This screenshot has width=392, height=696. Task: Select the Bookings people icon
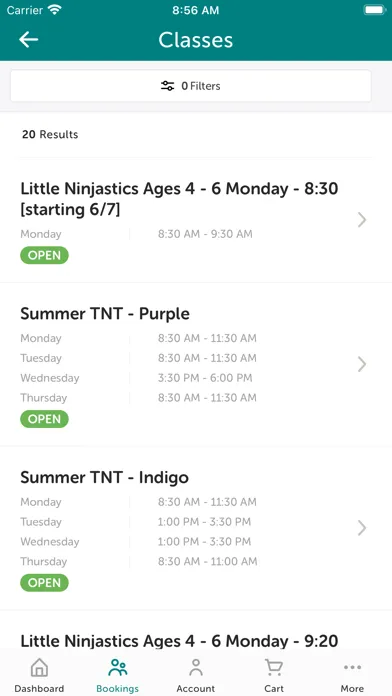pos(118,668)
